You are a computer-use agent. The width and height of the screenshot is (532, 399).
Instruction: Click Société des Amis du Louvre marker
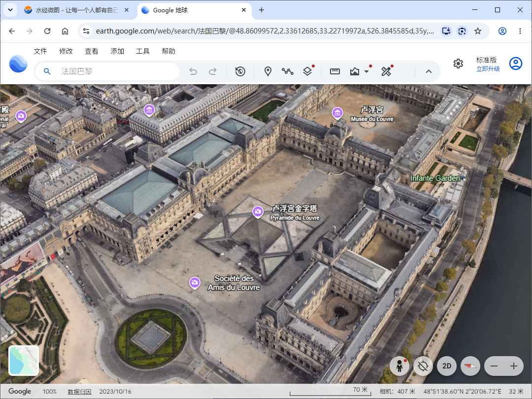[x=195, y=283]
